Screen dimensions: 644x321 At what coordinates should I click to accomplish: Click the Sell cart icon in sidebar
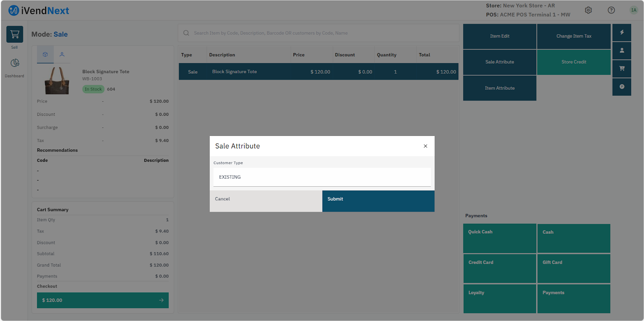(14, 35)
